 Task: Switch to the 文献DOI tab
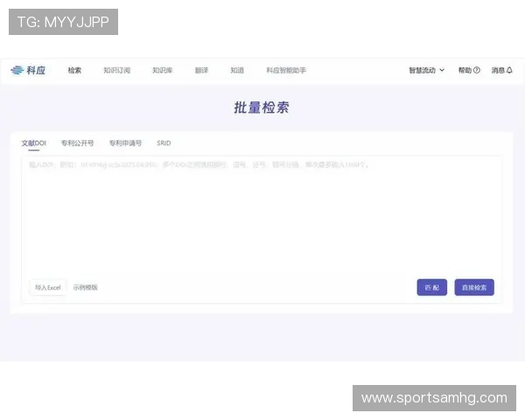click(x=33, y=143)
